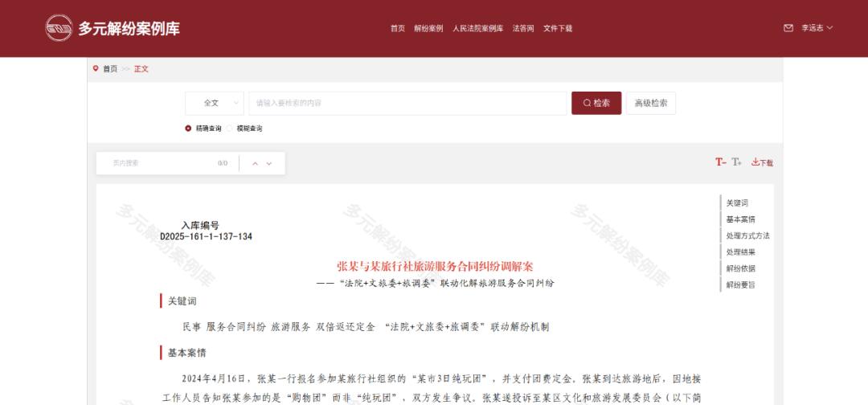Download the case document via 下载
This screenshot has width=868, height=405.
click(x=762, y=162)
